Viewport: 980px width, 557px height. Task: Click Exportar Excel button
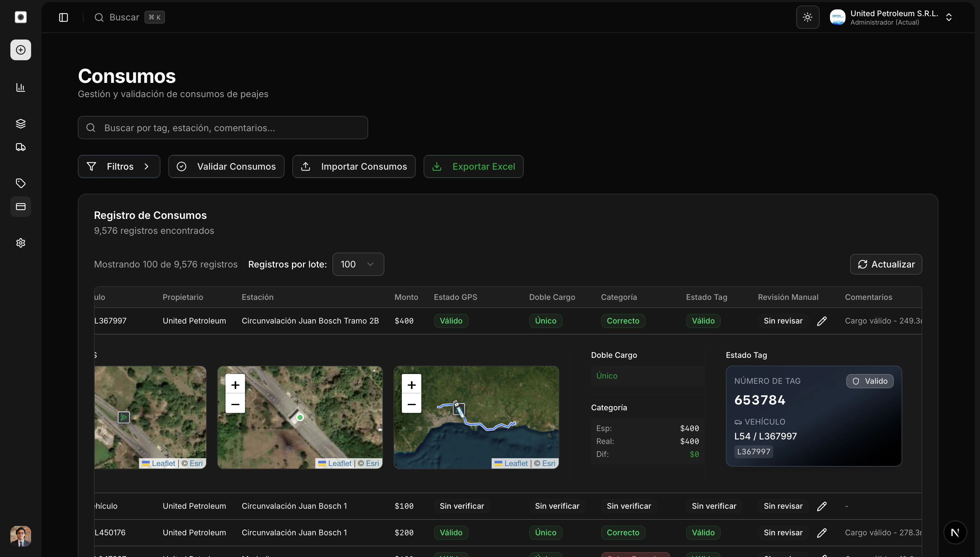(473, 166)
